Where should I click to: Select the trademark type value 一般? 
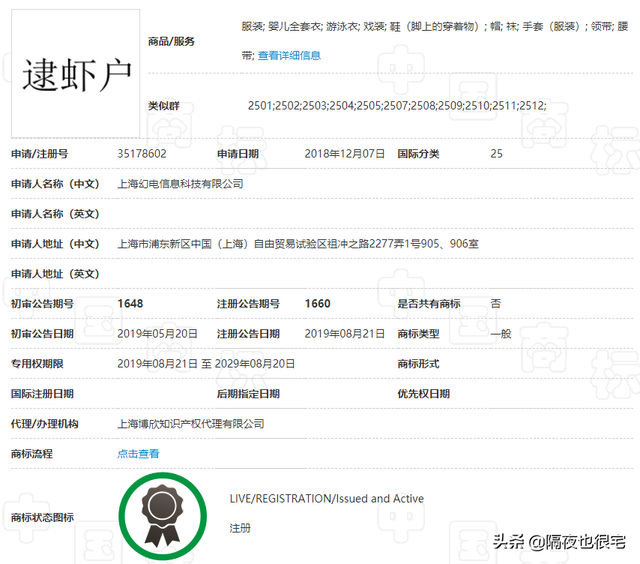501,334
